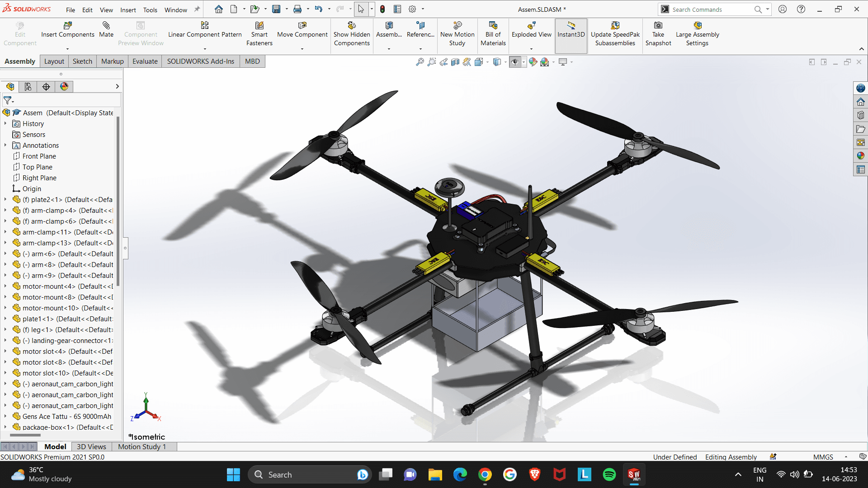Image resolution: width=868 pixels, height=488 pixels.
Task: Expand the History folder in tree
Action: [5, 123]
